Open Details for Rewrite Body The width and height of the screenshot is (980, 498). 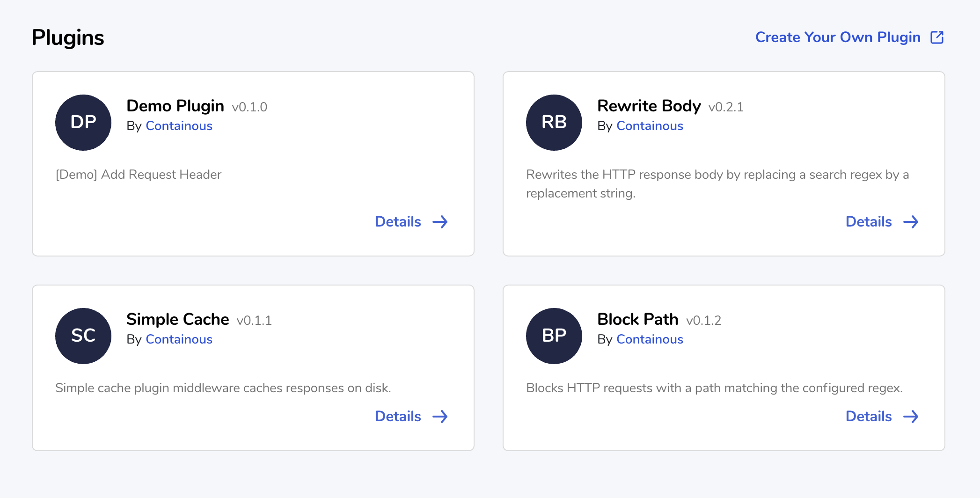(869, 221)
